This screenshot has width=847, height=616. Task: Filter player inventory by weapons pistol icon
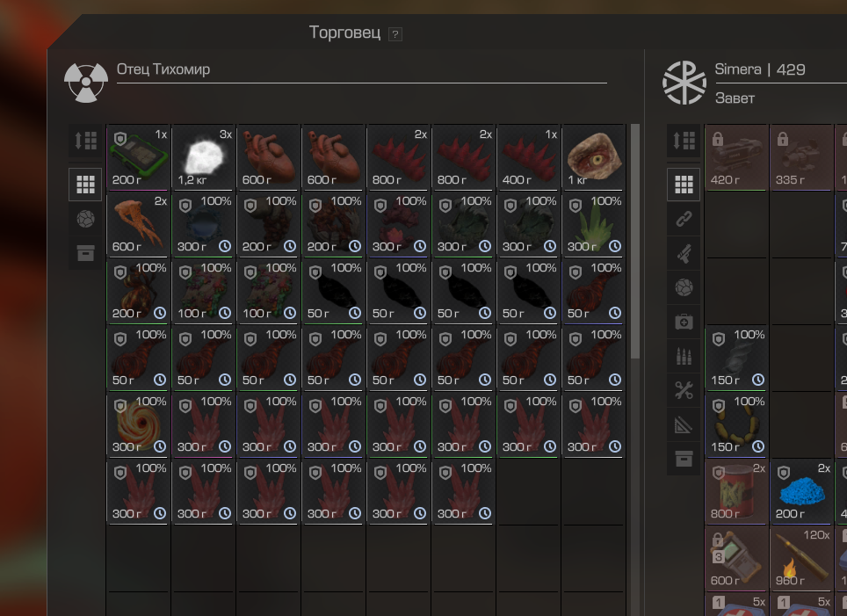click(x=684, y=253)
